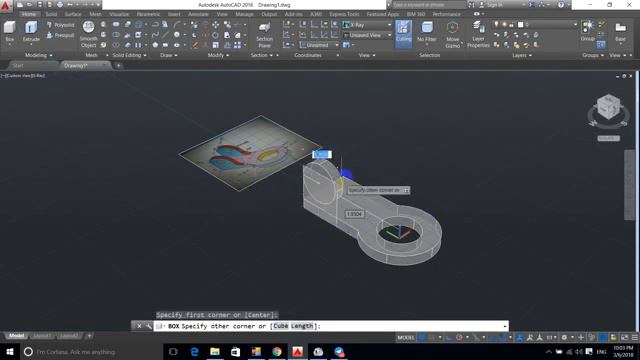Click the help question mark icon

[561, 5]
